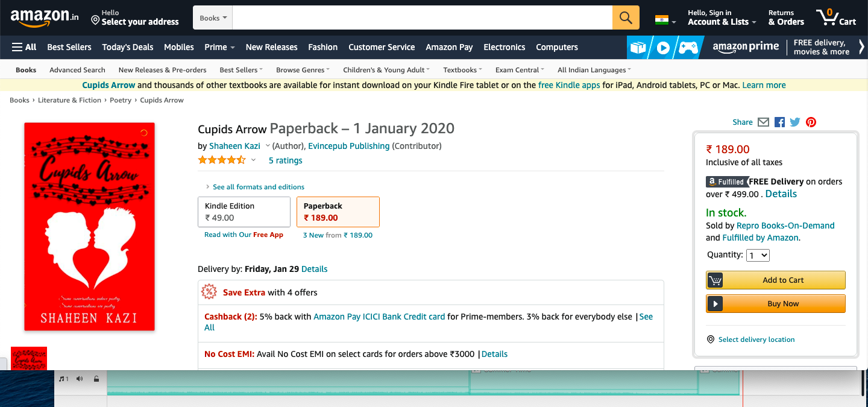Click the Learn more Kindle link
The image size is (868, 407).
pos(764,85)
